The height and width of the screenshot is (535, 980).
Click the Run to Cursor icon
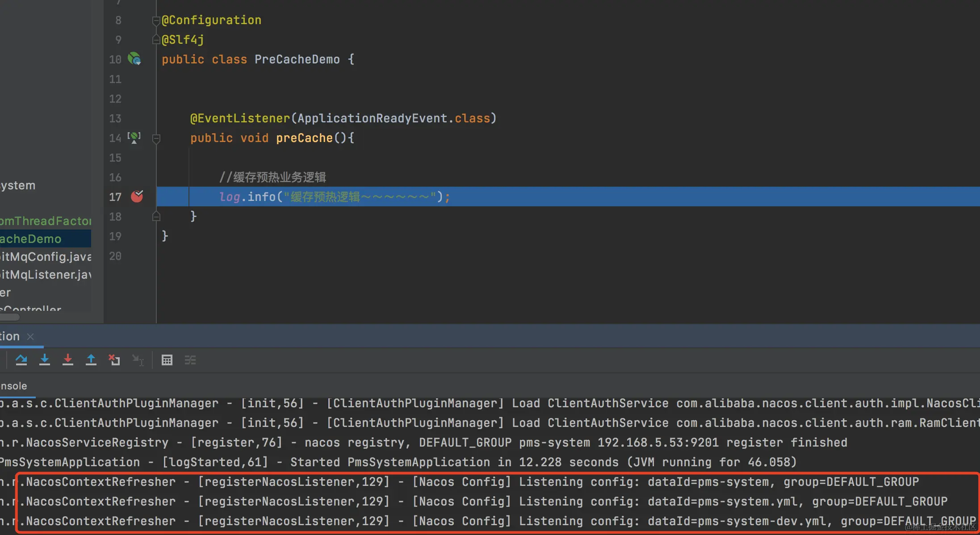138,359
